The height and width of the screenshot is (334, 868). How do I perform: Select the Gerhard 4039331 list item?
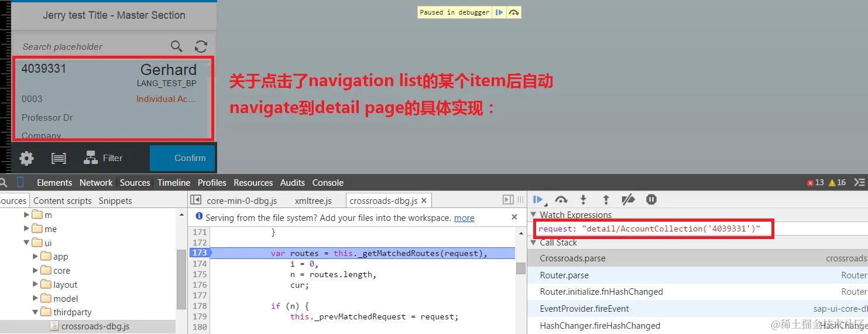coord(114,98)
